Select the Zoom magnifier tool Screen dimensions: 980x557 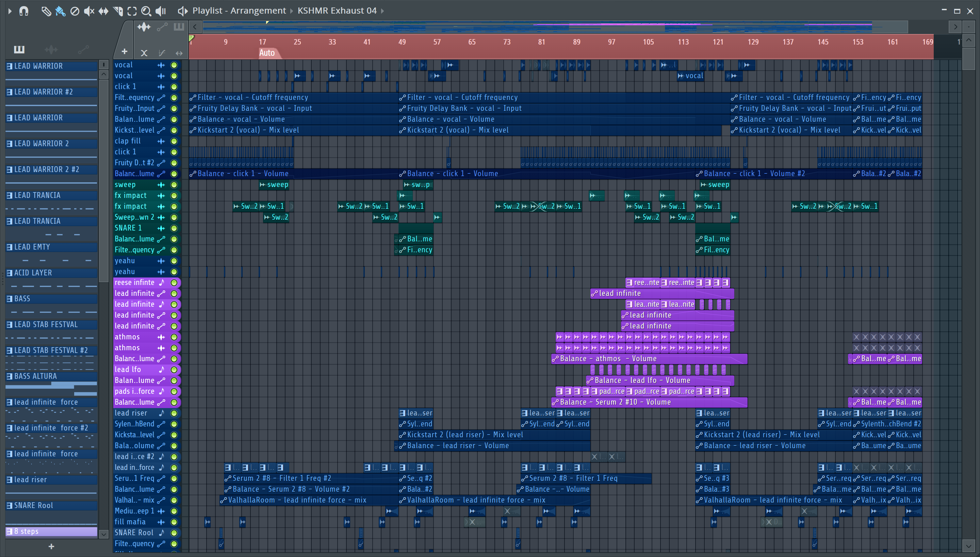click(x=146, y=11)
